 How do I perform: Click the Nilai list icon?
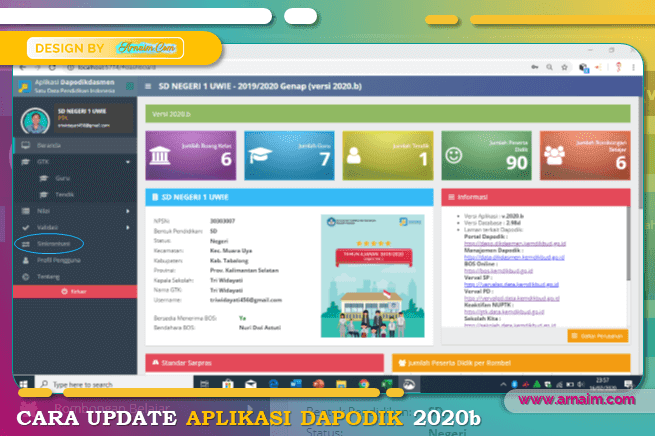(x=25, y=211)
